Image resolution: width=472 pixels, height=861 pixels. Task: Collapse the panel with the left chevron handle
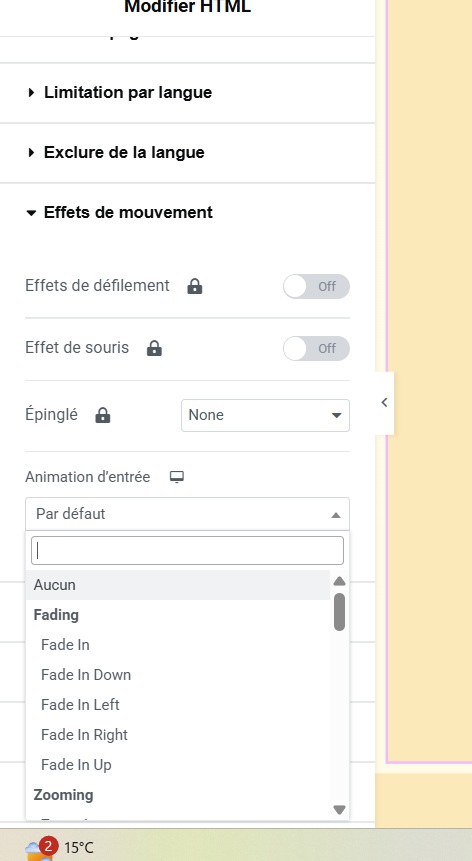[x=384, y=402]
